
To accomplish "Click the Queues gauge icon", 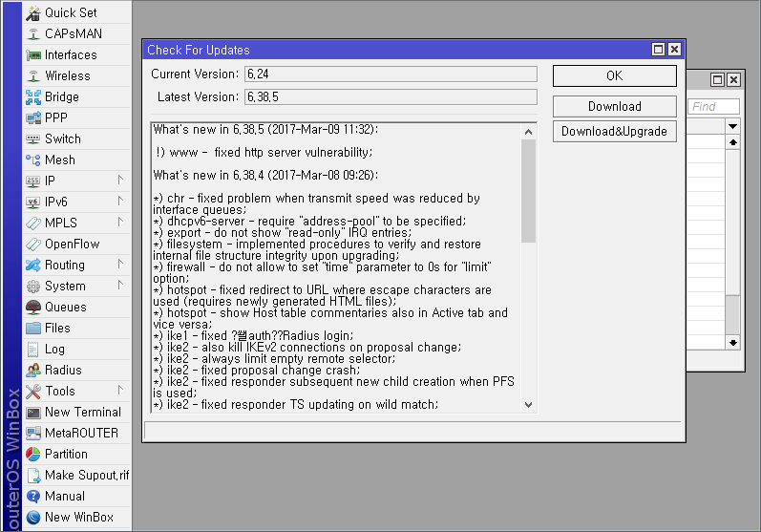I will click(33, 308).
